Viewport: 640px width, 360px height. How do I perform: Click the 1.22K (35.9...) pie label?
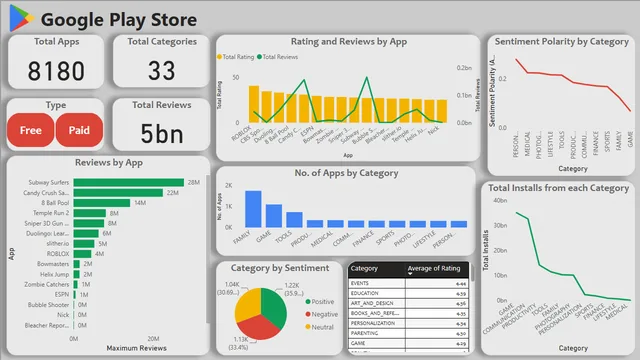pyautogui.click(x=294, y=289)
